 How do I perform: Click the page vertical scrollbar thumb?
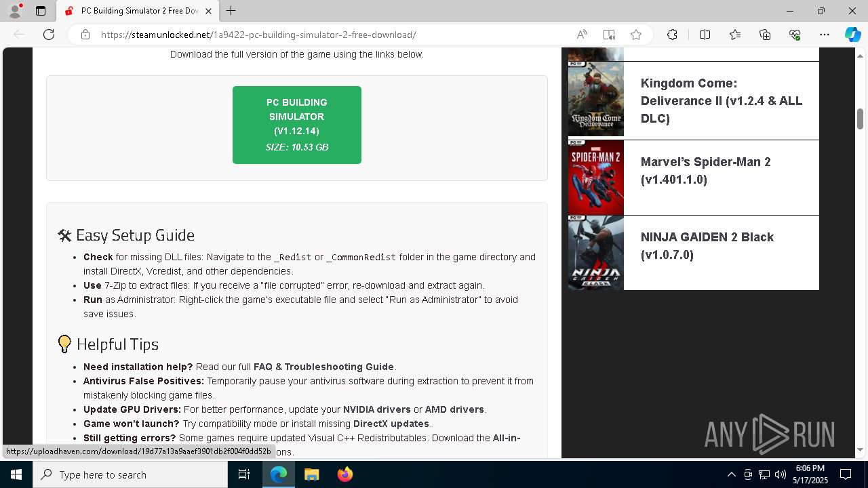pos(860,119)
